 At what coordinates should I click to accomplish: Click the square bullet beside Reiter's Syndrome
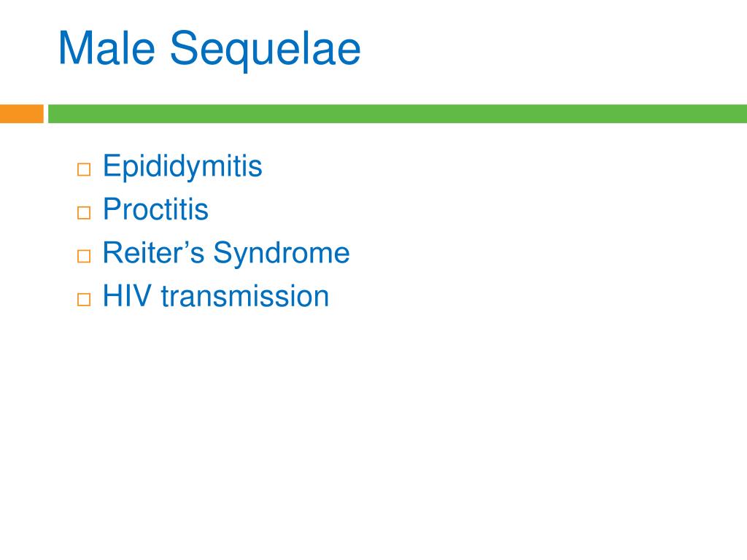[x=84, y=256]
